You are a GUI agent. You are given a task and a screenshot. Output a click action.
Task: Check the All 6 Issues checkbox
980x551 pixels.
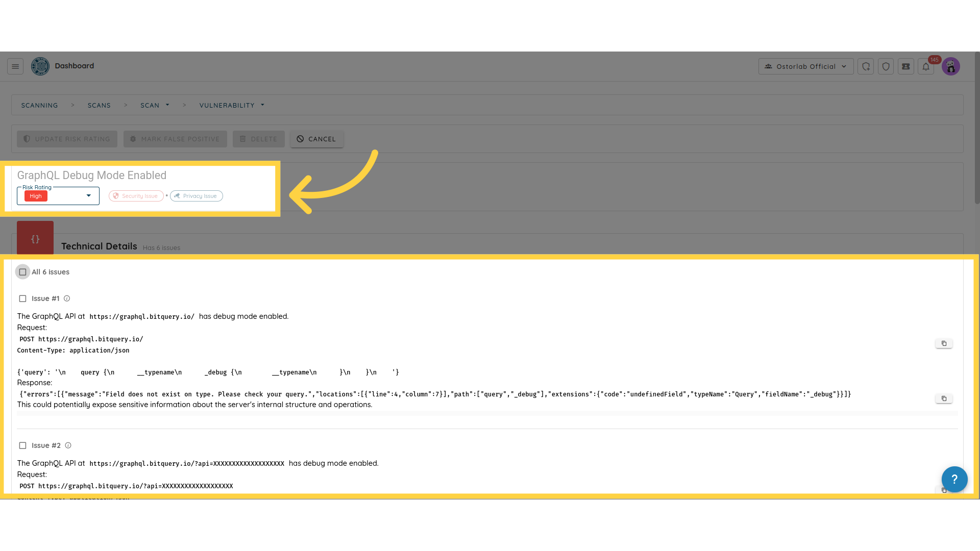(x=22, y=272)
